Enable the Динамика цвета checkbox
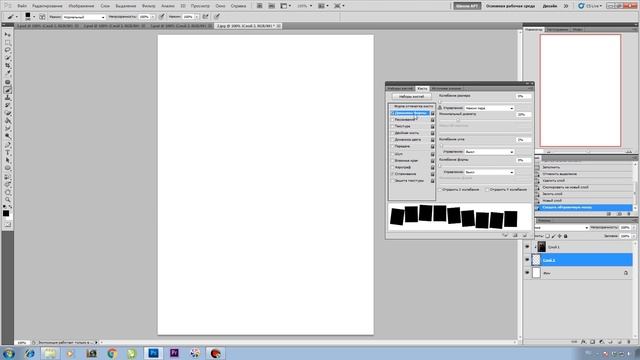The width and height of the screenshot is (640, 360). point(393,140)
